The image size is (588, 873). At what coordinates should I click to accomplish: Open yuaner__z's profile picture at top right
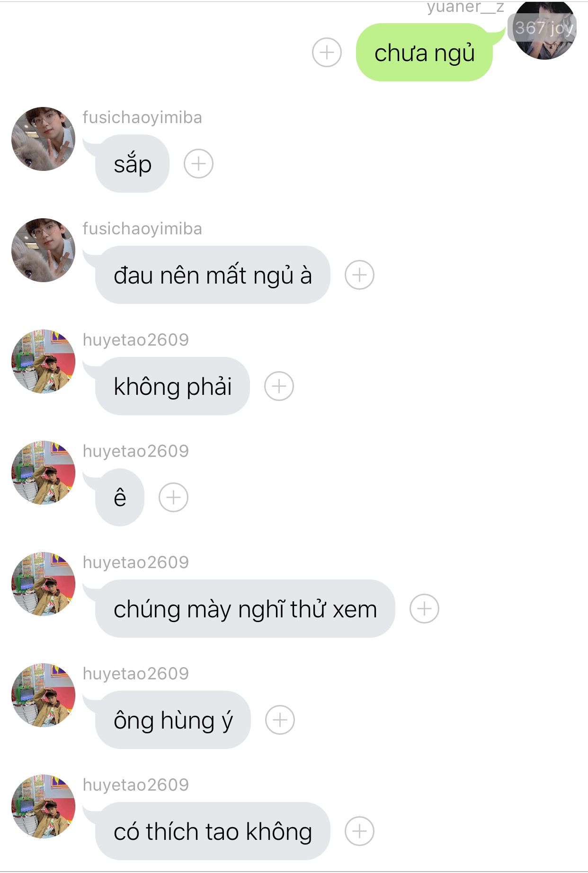[x=544, y=30]
